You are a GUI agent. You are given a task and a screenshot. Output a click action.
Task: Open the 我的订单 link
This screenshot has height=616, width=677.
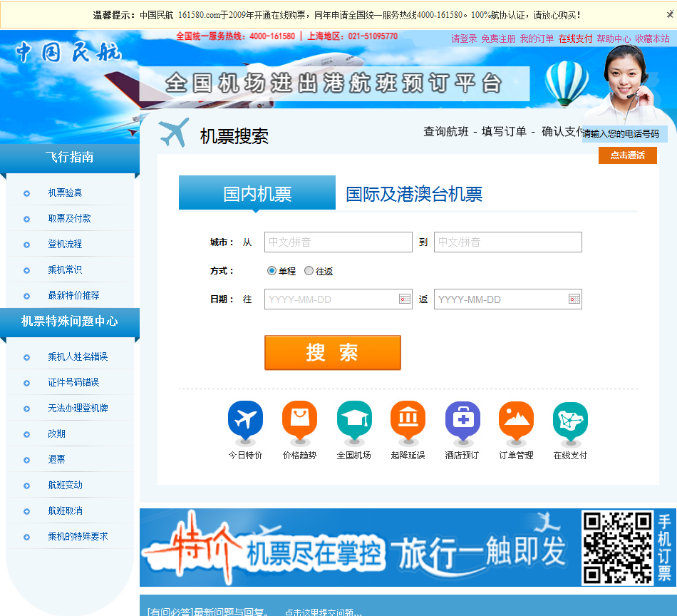pos(537,38)
